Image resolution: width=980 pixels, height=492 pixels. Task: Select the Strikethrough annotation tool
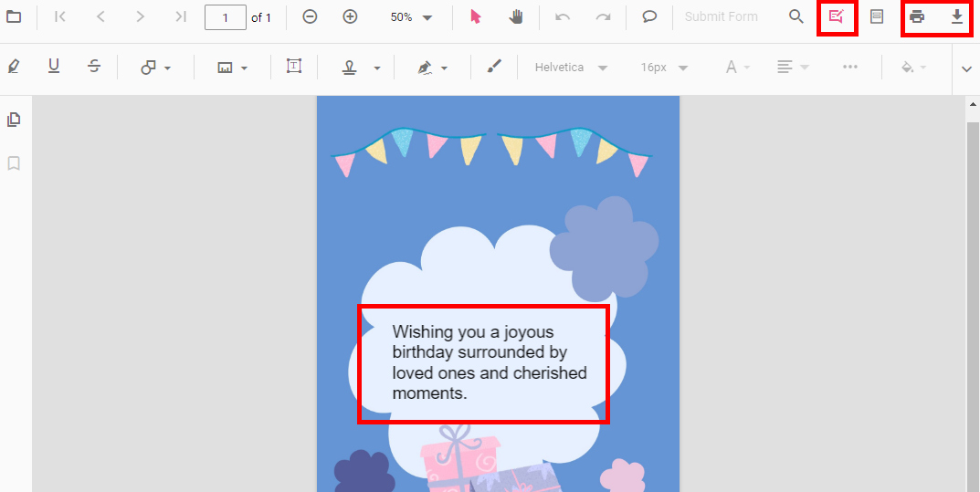95,67
